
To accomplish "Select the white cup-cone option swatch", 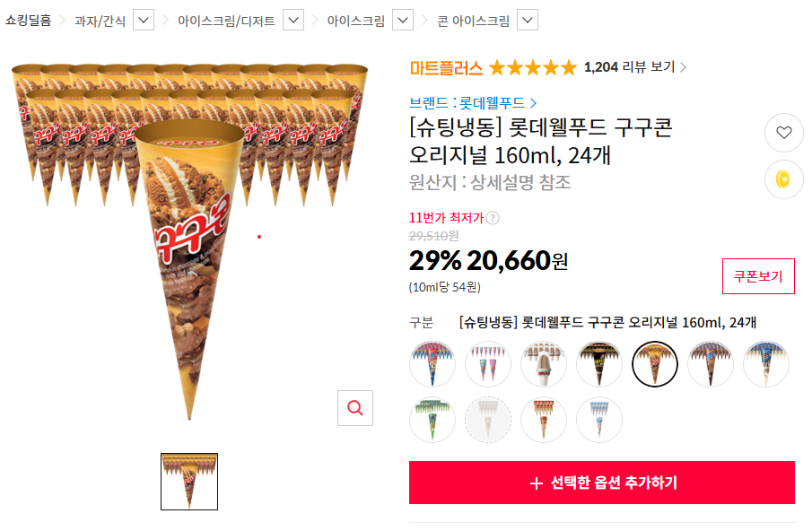I will 544,364.
